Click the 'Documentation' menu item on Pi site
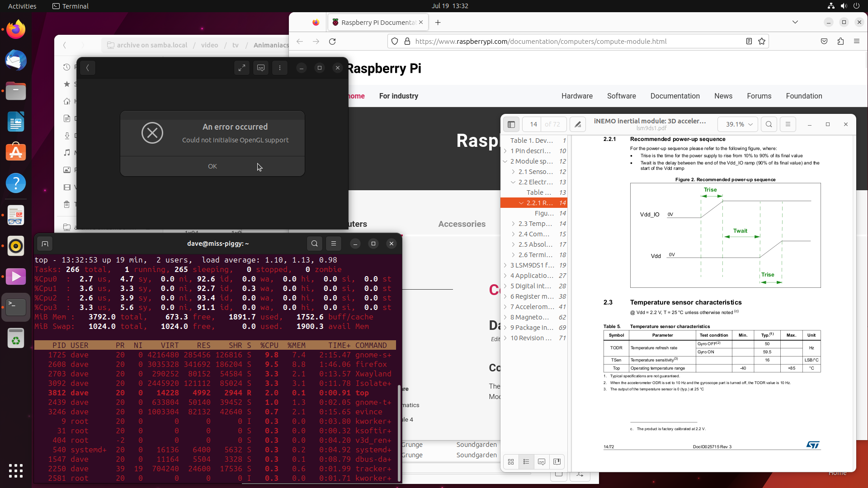The height and width of the screenshot is (488, 868). tap(675, 96)
